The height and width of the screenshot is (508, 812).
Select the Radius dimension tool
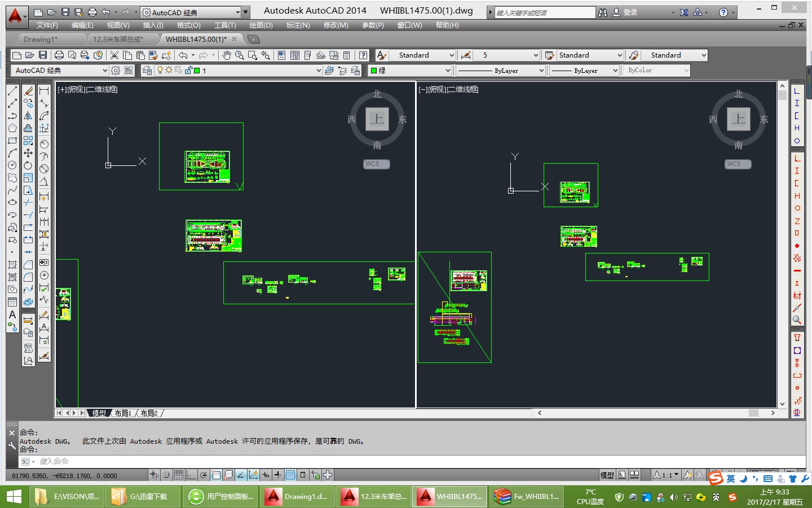[44, 144]
